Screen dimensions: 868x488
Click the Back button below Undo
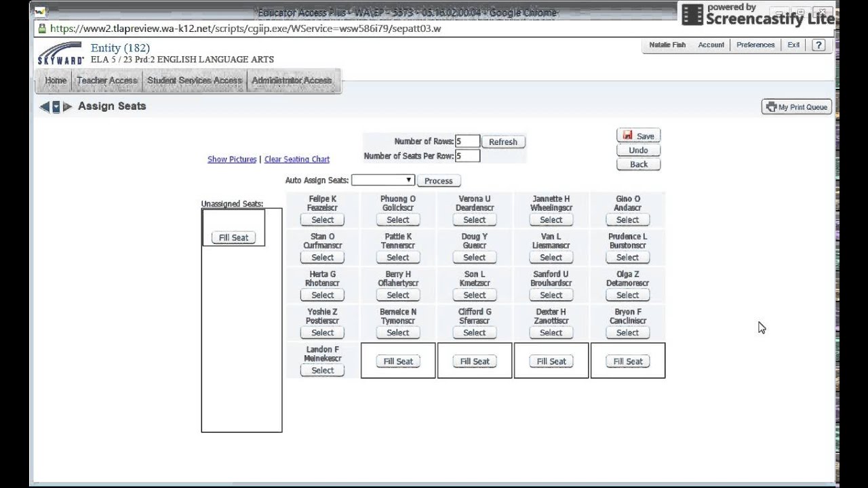(x=638, y=165)
